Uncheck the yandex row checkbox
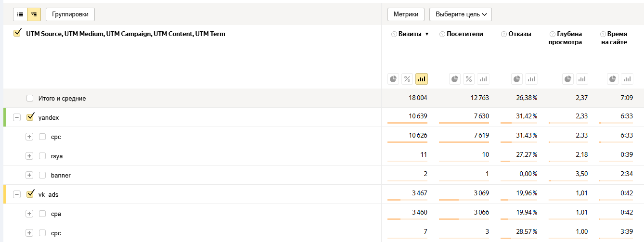Screen dimensions: 644x242 tap(30, 117)
